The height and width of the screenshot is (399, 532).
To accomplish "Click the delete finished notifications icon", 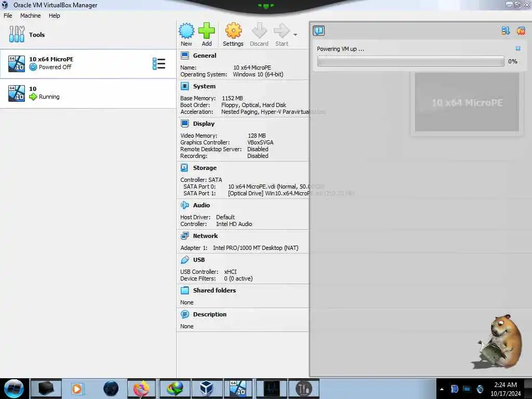I will point(521,31).
